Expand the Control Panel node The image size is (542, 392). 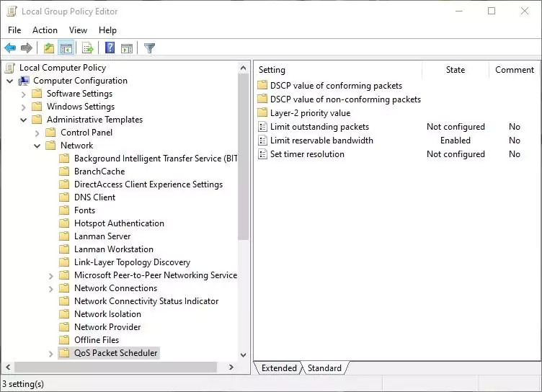pos(37,133)
